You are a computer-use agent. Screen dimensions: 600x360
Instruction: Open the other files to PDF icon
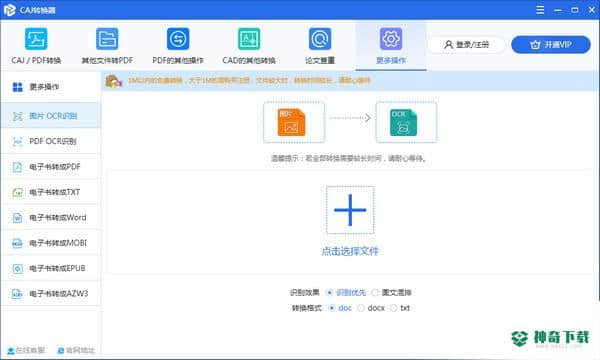pos(107,39)
